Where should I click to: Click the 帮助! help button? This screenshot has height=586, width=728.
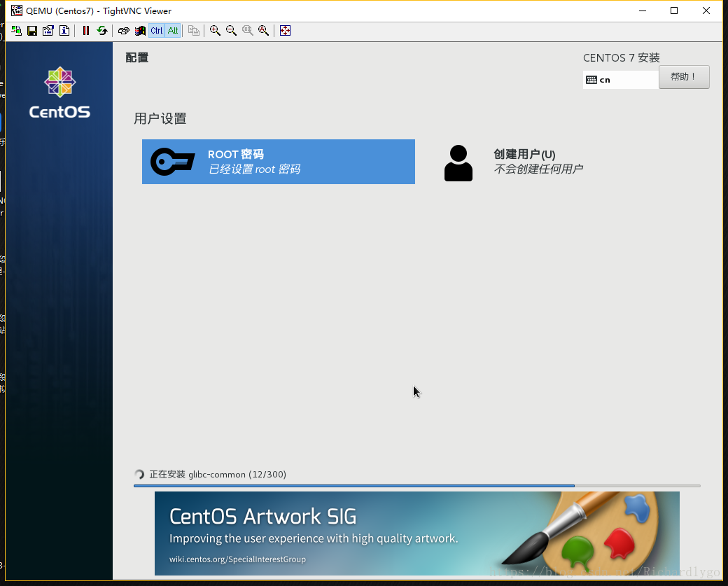(684, 76)
